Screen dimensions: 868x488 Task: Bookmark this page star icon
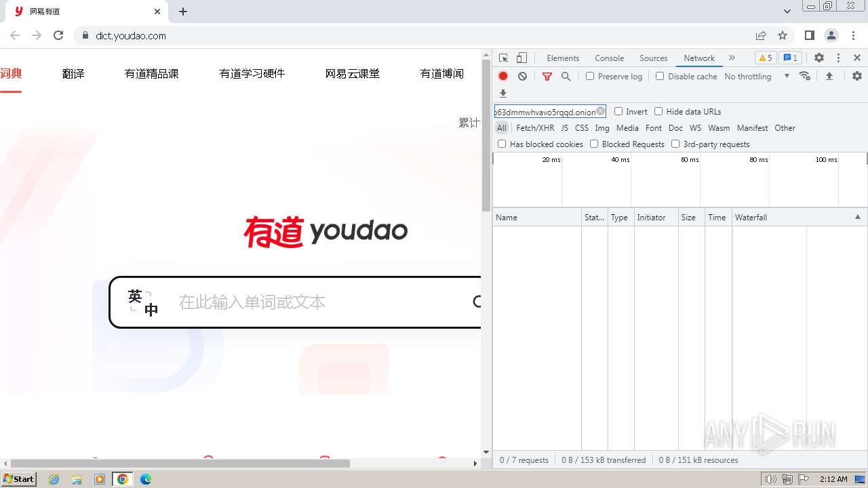click(x=783, y=35)
